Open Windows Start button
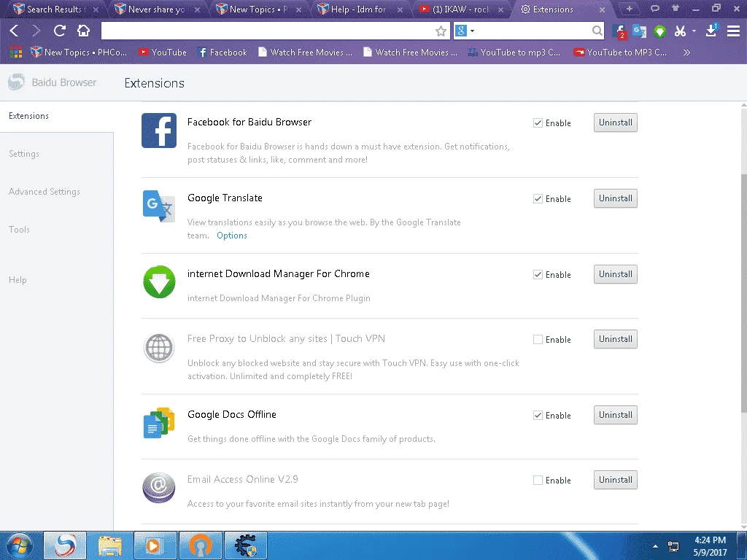Viewport: 747px width, 560px height. pos(20,545)
